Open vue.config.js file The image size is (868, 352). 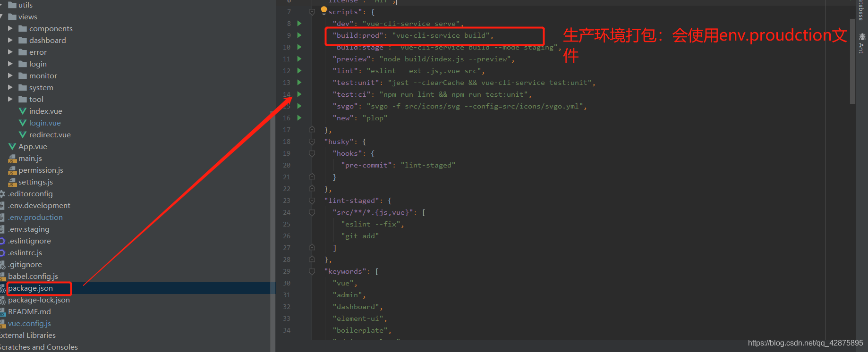coord(29,323)
